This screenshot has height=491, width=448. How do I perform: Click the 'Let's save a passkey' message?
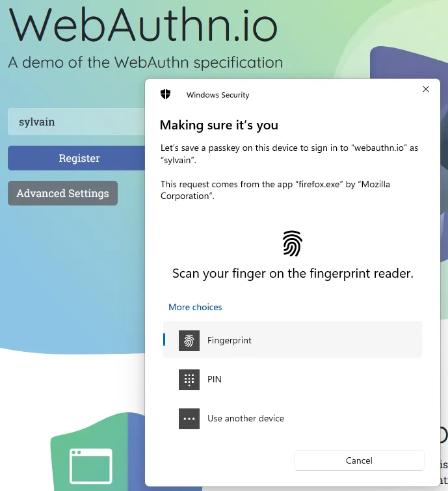click(x=289, y=153)
